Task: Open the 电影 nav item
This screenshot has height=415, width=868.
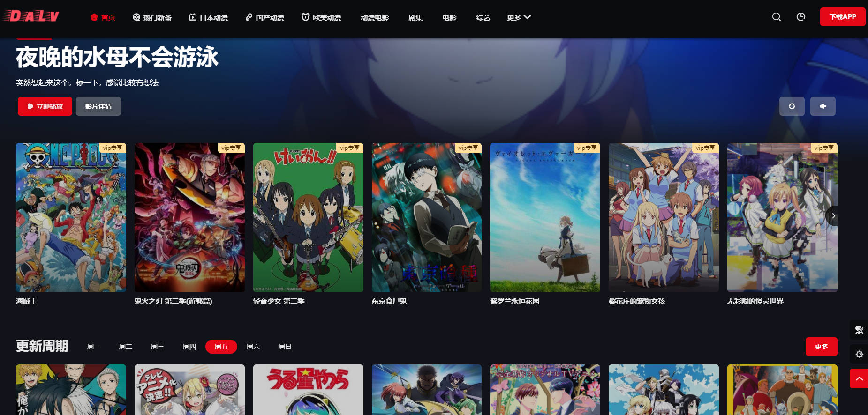Action: [449, 17]
